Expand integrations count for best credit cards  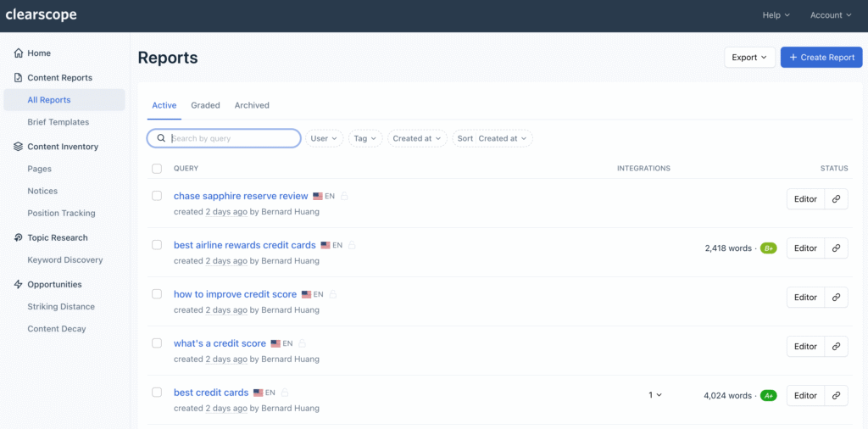click(655, 395)
